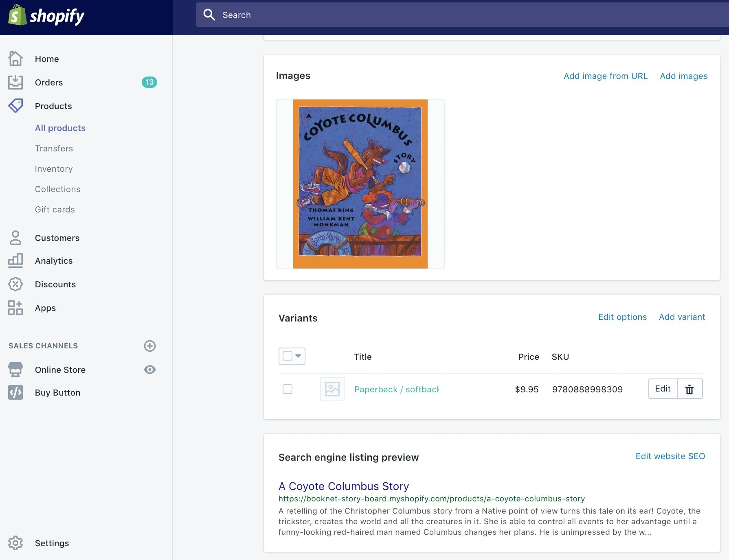This screenshot has width=729, height=560.
Task: Select All products submenu item
Action: 60,128
